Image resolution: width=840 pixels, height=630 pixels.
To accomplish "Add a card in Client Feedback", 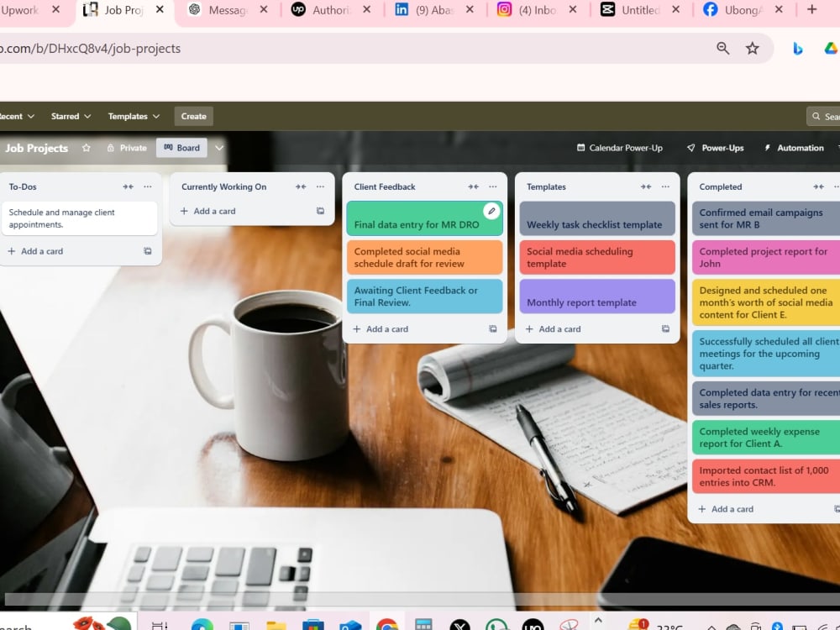I will 381,329.
